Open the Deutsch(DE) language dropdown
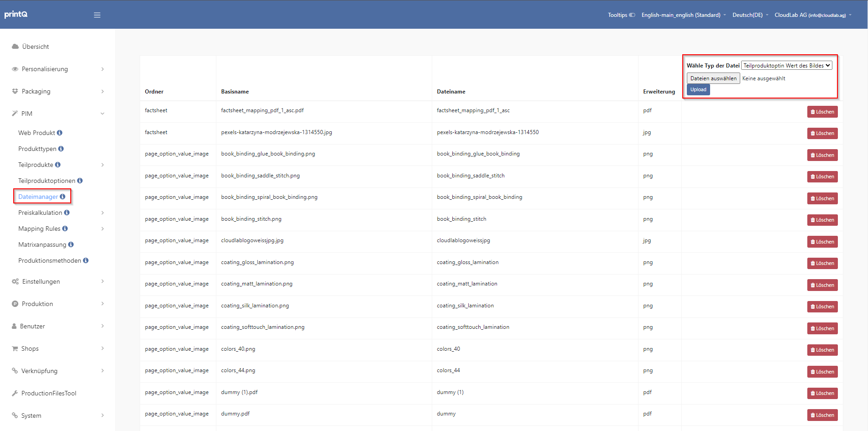The width and height of the screenshot is (868, 431). click(750, 15)
